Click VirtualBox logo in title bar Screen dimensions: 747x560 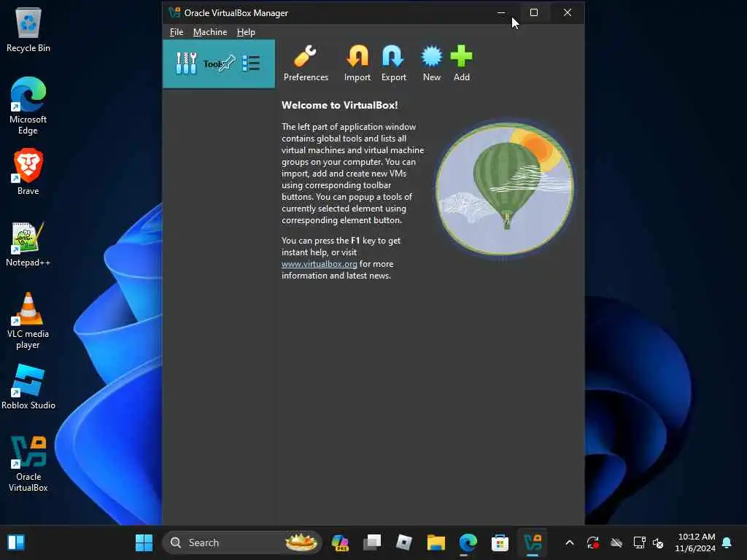[x=174, y=12]
